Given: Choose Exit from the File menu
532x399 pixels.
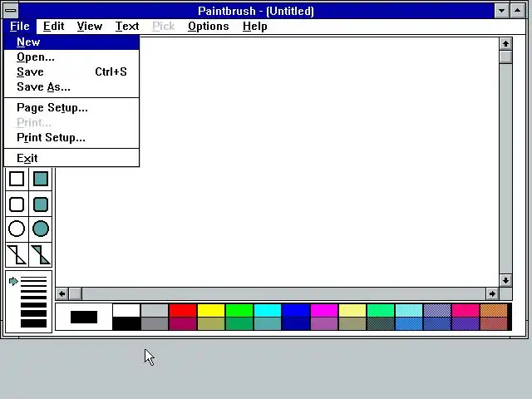Looking at the screenshot, I should click(71, 159).
